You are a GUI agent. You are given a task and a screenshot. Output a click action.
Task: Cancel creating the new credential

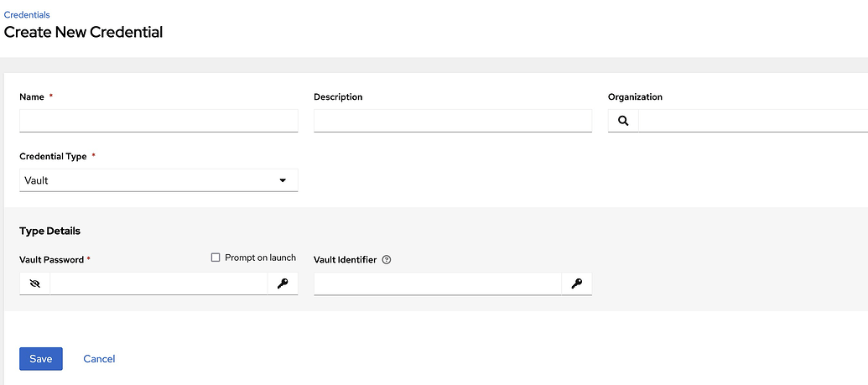tap(99, 359)
